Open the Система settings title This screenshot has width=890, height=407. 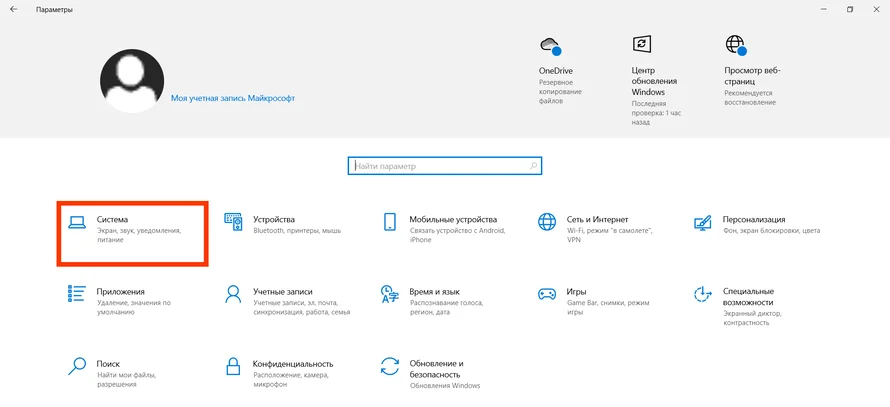(112, 219)
